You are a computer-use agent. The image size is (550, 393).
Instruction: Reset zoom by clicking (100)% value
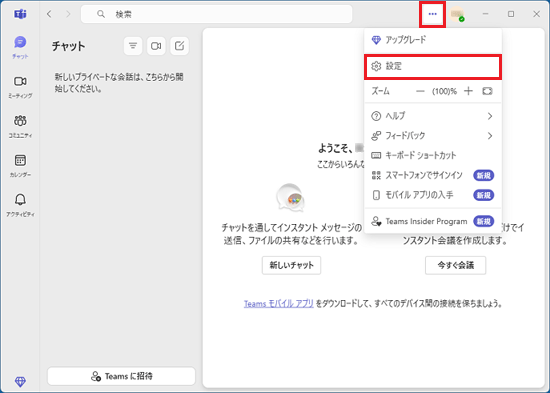(444, 92)
